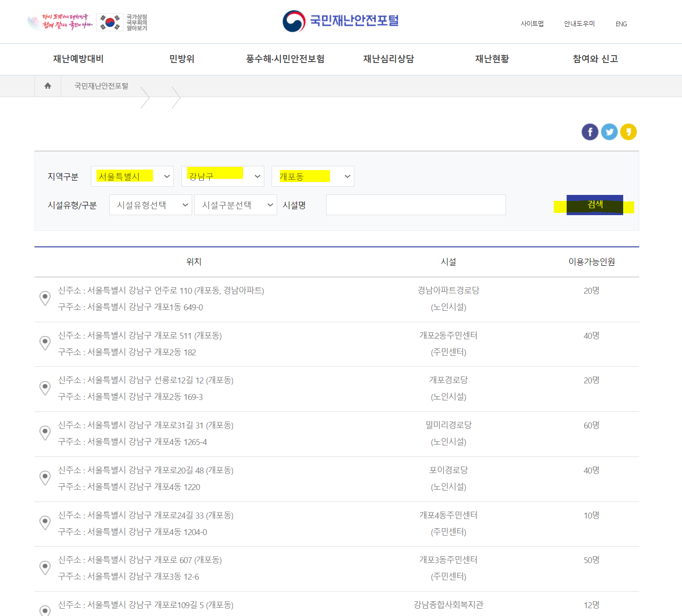The width and height of the screenshot is (682, 616).
Task: Open the 재난현황 menu in the navigation bar
Action: tap(491, 59)
